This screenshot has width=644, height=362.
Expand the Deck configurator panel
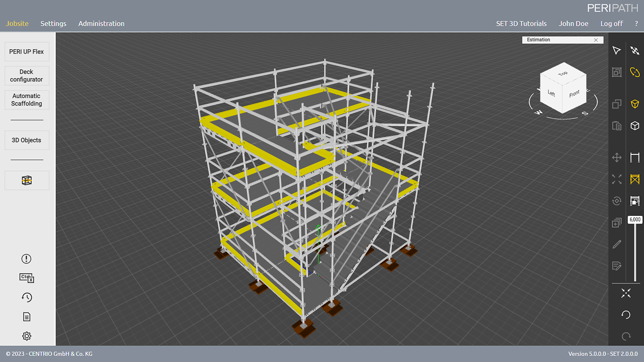coord(27,76)
